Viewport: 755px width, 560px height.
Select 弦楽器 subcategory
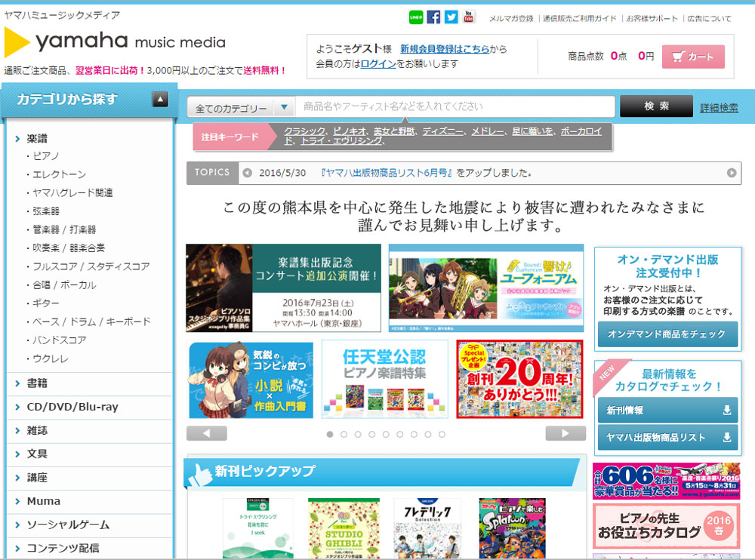click(46, 211)
